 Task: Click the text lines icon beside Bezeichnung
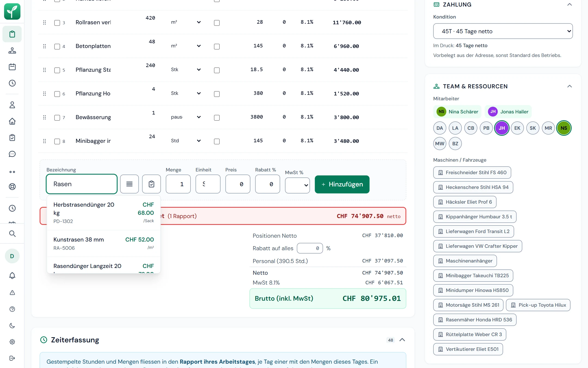click(x=129, y=184)
